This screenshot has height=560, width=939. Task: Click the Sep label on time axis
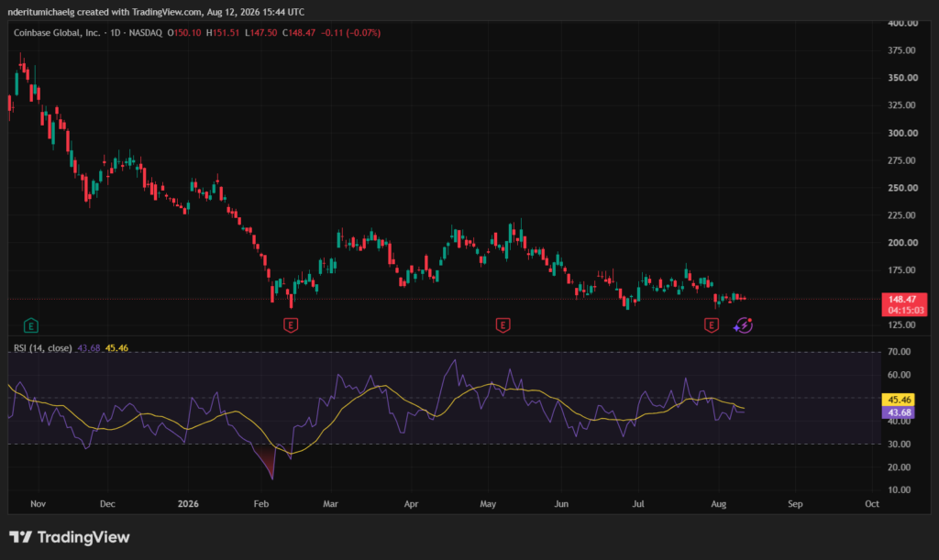(x=795, y=504)
